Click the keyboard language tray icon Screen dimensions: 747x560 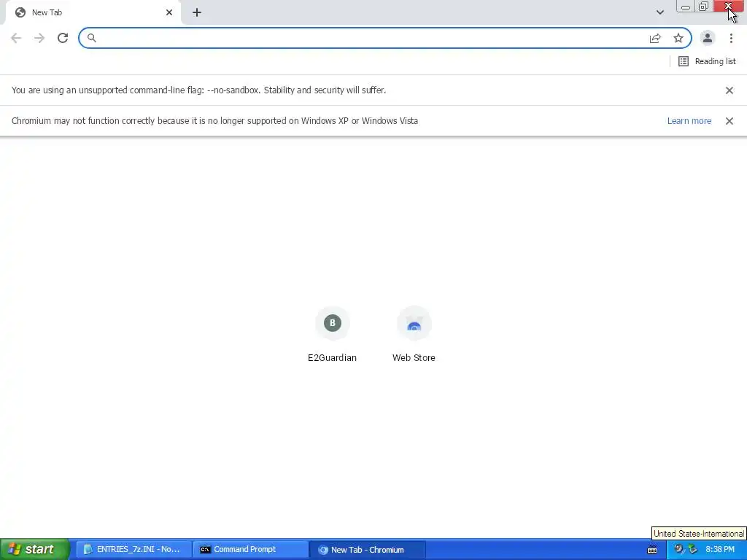tap(652, 550)
